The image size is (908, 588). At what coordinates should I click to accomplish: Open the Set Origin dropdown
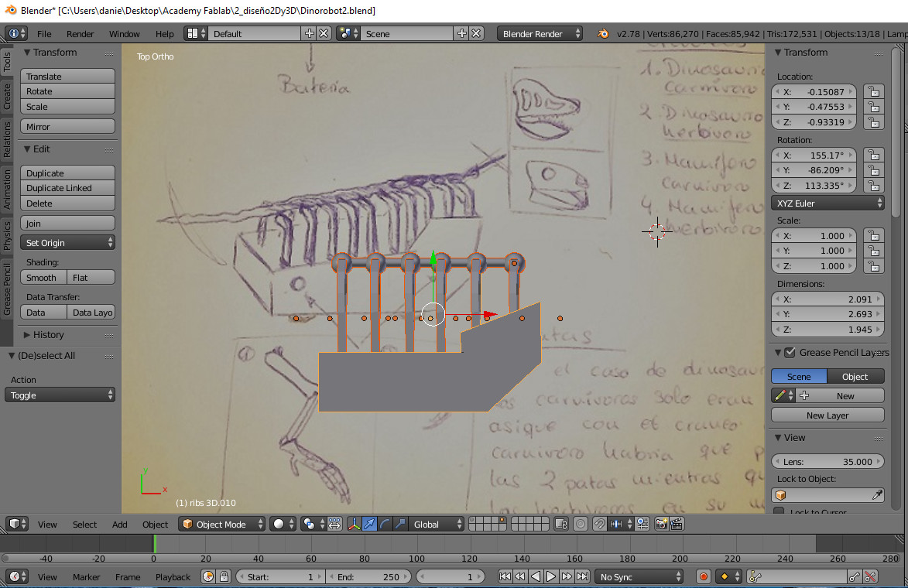(x=67, y=242)
